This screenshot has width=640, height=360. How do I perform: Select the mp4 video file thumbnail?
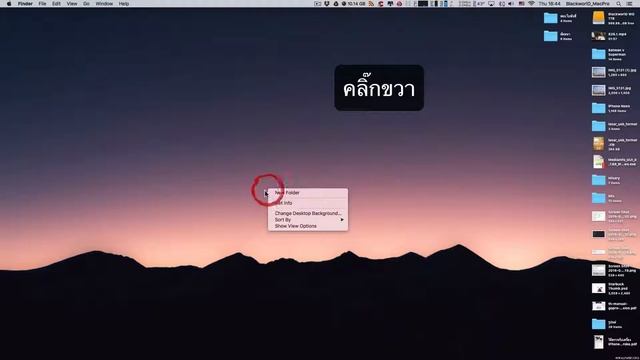click(x=598, y=36)
